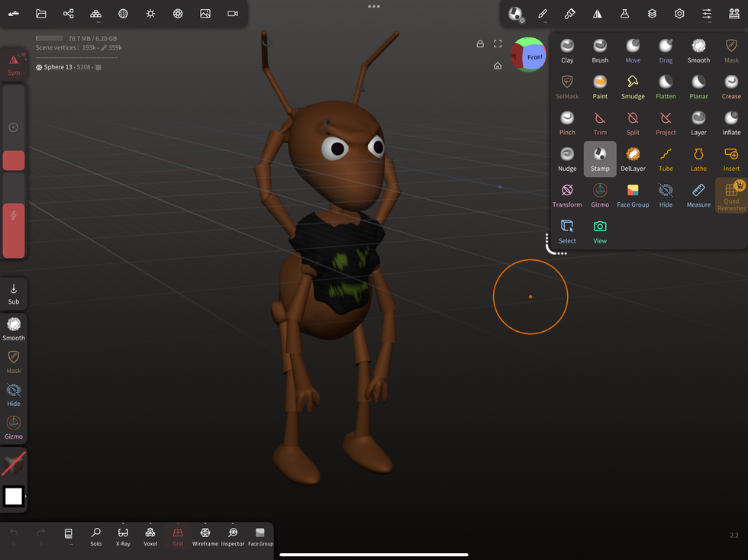Viewport: 748px width, 560px height.
Task: Open the files folder menu
Action: [41, 14]
